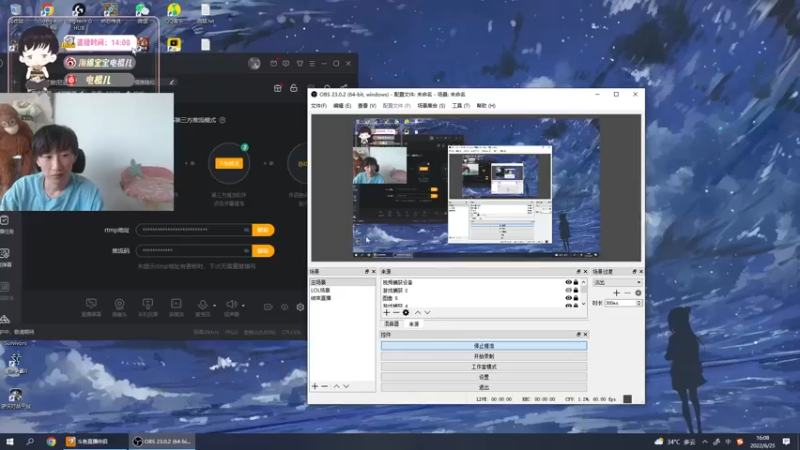Open 帮助(H) menu in OBS

pyautogui.click(x=486, y=106)
